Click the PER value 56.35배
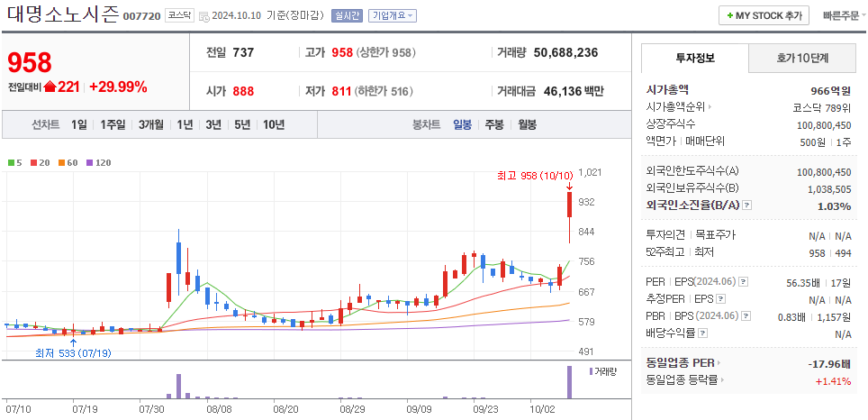This screenshot has width=868, height=420. (x=805, y=283)
